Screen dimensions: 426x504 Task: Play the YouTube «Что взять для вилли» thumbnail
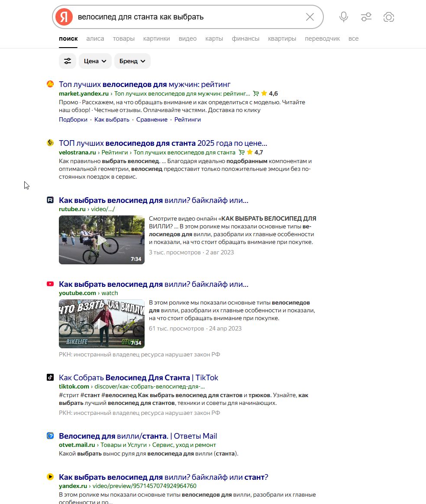[x=102, y=324]
